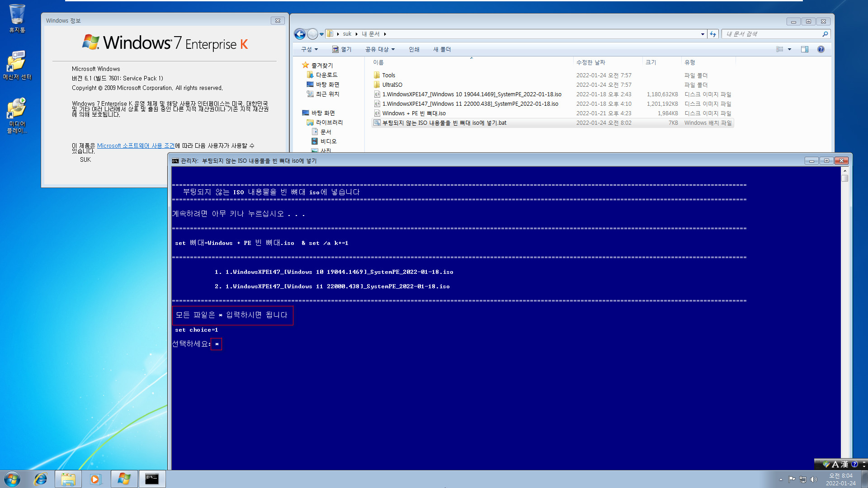This screenshot has width=868, height=488.
Task: Open recent pages dropdown next to Forward
Action: (322, 34)
